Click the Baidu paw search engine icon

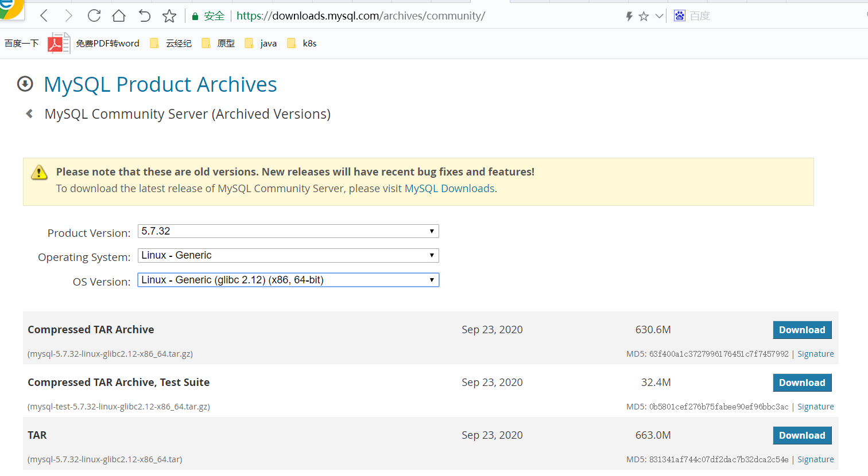coord(680,15)
